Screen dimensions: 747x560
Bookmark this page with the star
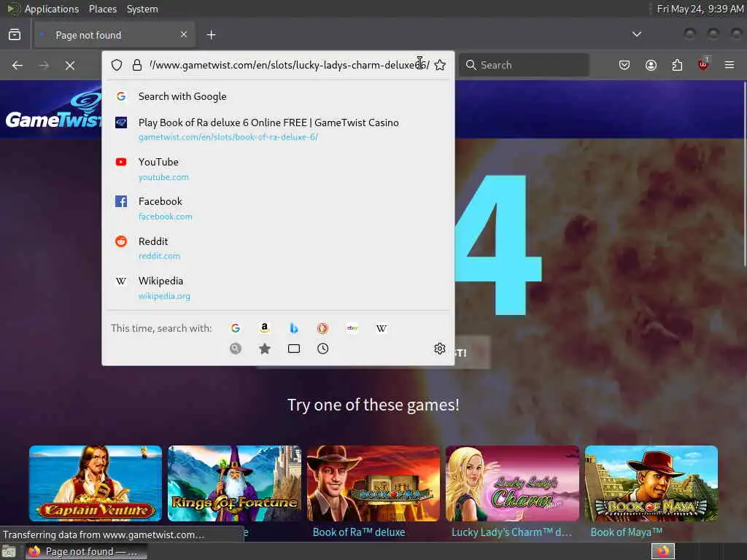tap(440, 65)
